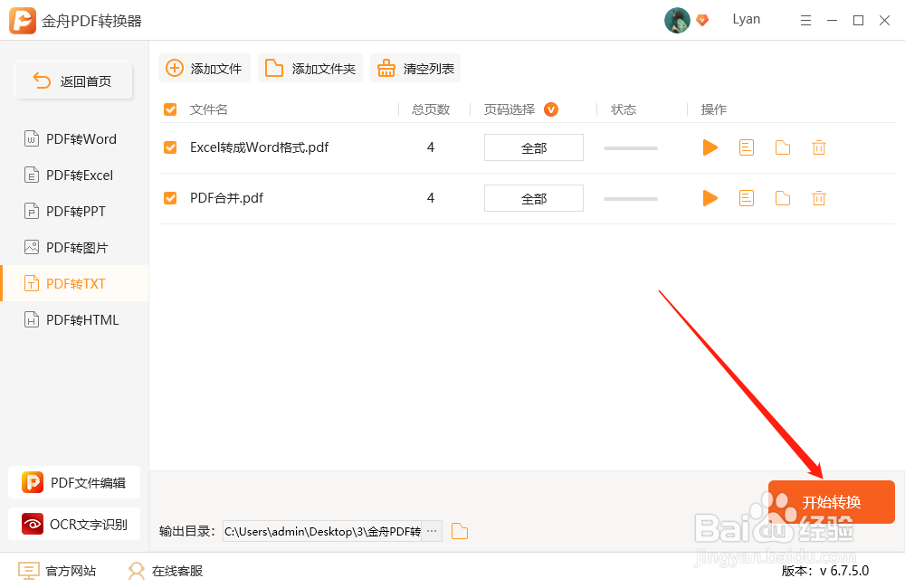Minimize the window
The height and width of the screenshot is (588, 905).
832,21
